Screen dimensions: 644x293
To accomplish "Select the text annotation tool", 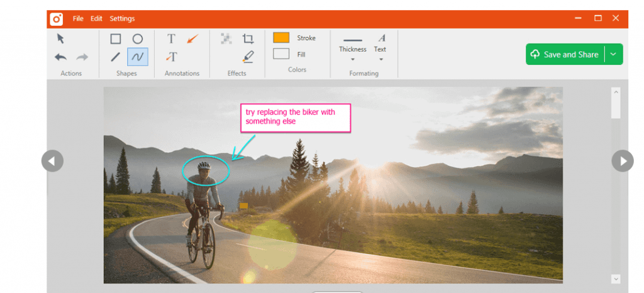I will click(x=171, y=39).
